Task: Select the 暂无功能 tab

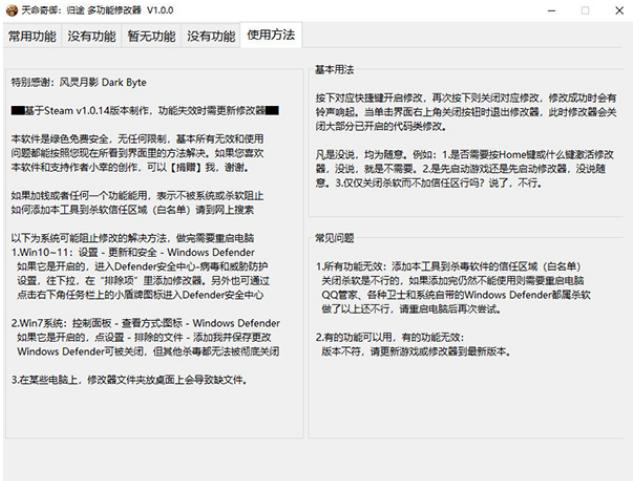Action: click(x=151, y=36)
